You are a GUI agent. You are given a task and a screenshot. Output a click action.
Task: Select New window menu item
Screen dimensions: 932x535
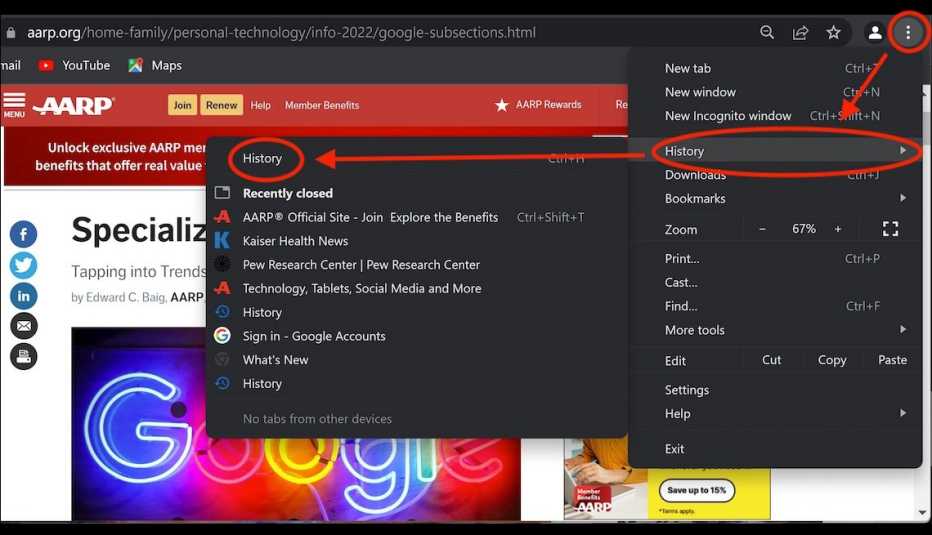pos(774,92)
